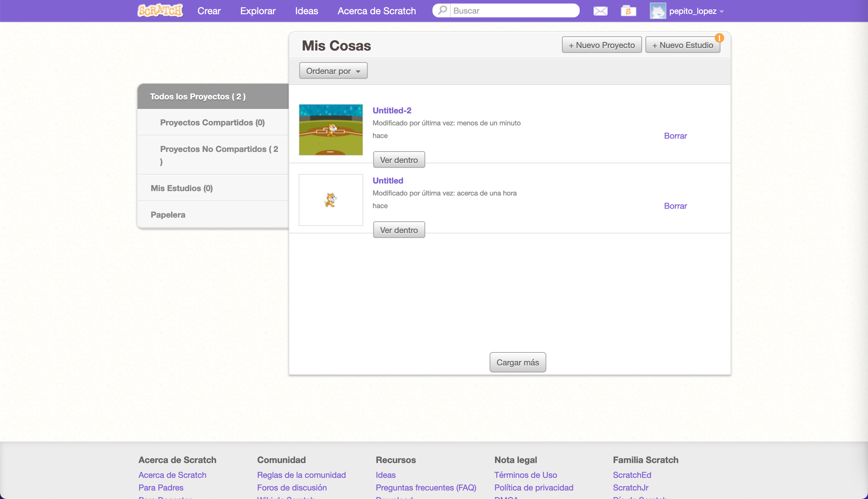This screenshot has height=499, width=868.
Task: Switch to the Mis Estudios tab
Action: (182, 188)
